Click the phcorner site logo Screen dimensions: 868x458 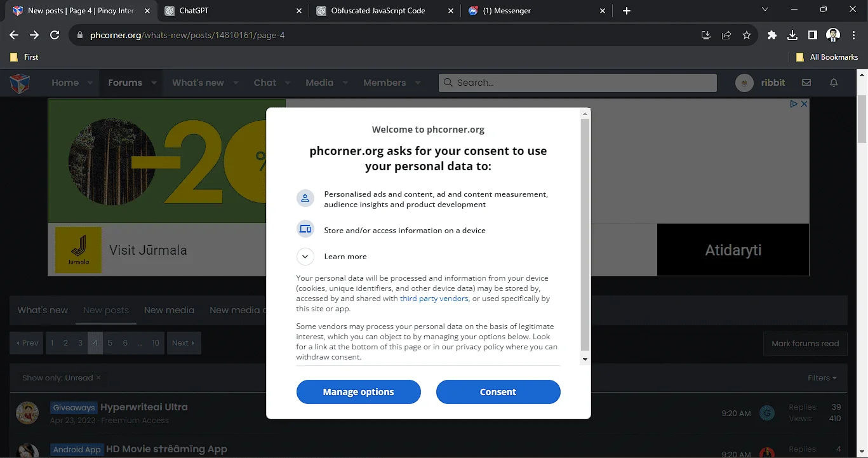pyautogui.click(x=20, y=83)
